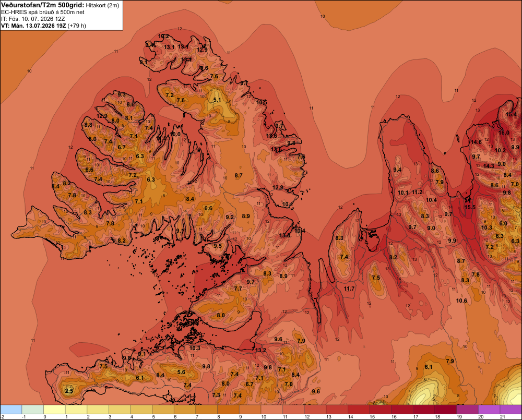Click the 10.0 temperature value on the map
This screenshot has height=420, width=522.
[175, 134]
